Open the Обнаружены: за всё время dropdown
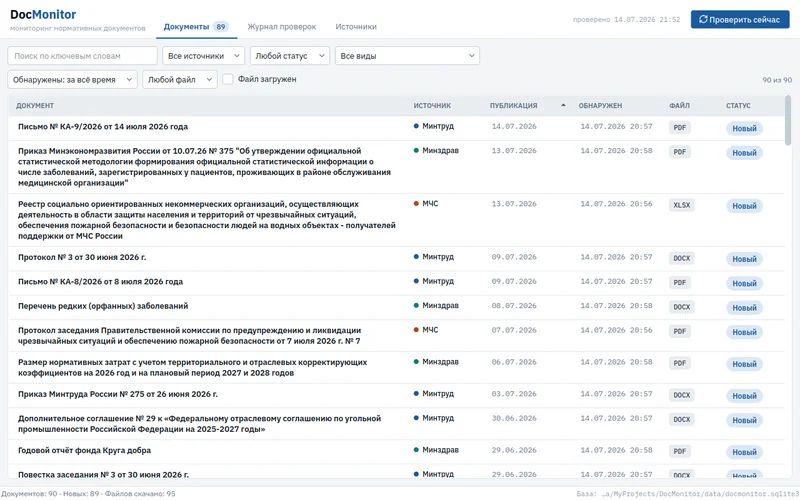 pos(72,80)
